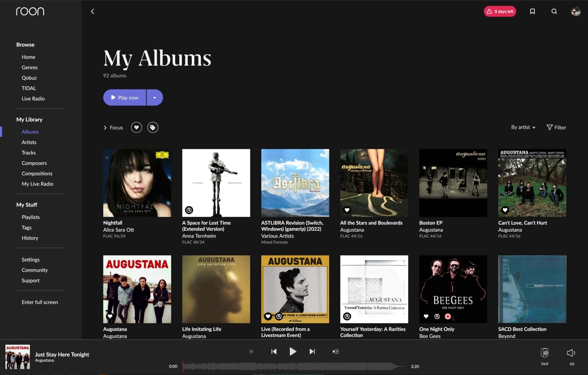Open Life Imitating Life album cover

point(216,289)
